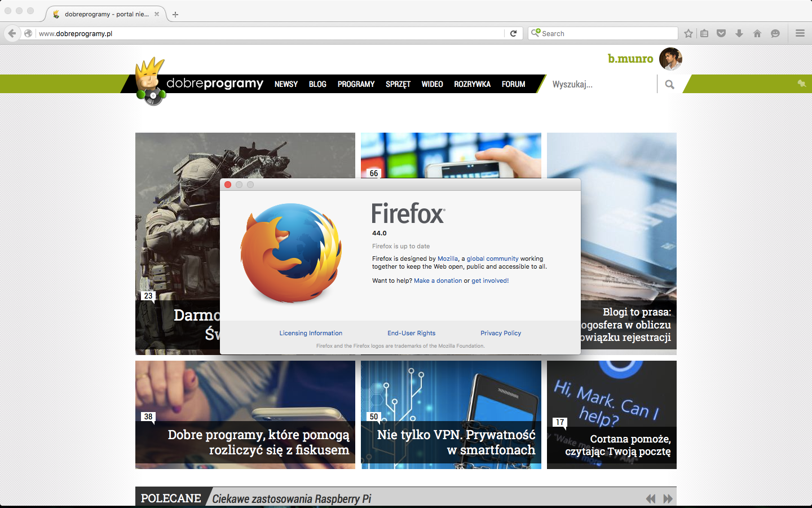The width and height of the screenshot is (812, 508).
Task: Reload the page with the refresh icon
Action: click(513, 33)
